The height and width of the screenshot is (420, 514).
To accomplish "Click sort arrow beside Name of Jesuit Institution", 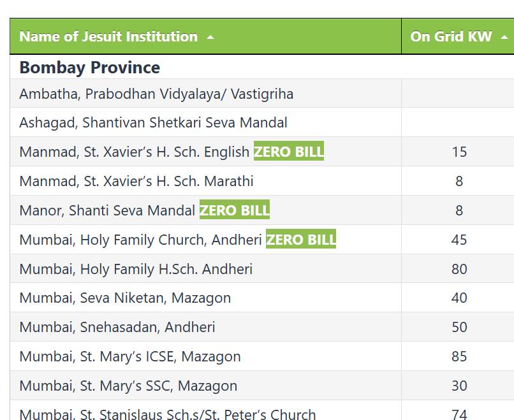I will click(210, 37).
